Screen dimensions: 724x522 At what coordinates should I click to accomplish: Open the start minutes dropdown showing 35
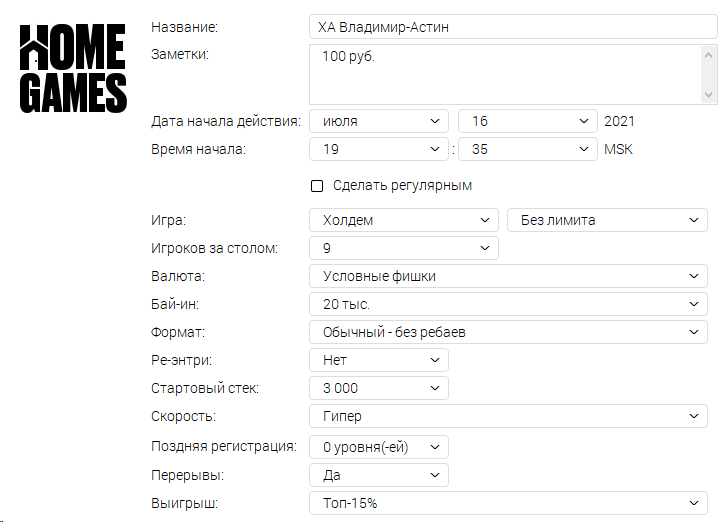coord(528,149)
